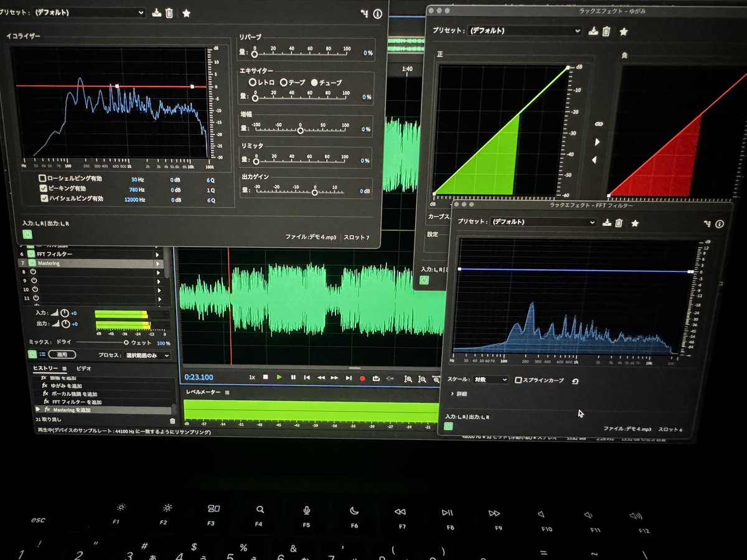The image size is (747, 560).
Task: Toggle power for Mastering rack slot
Action: click(32, 264)
